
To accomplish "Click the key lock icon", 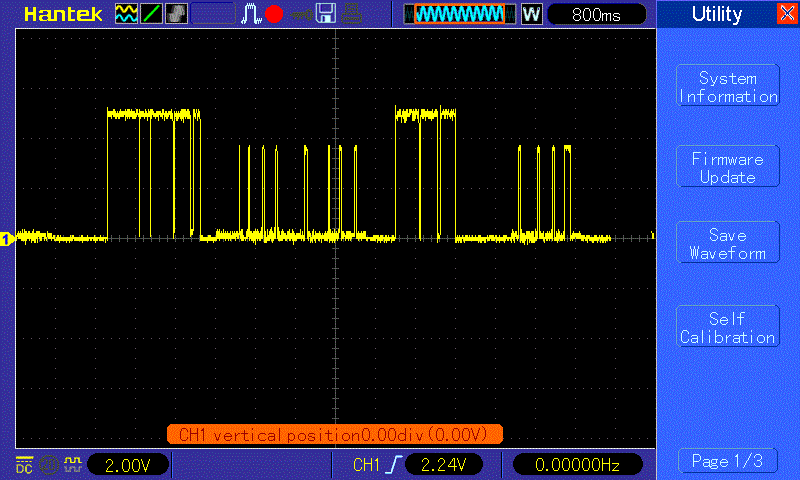I will point(299,14).
